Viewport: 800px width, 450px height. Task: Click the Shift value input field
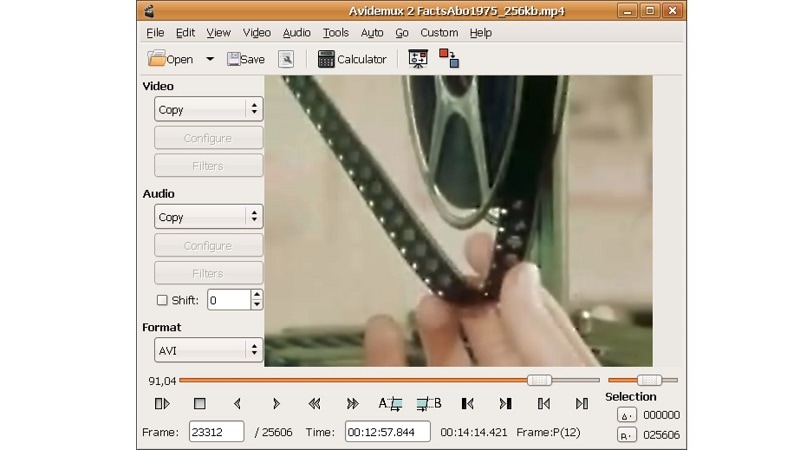(x=229, y=300)
